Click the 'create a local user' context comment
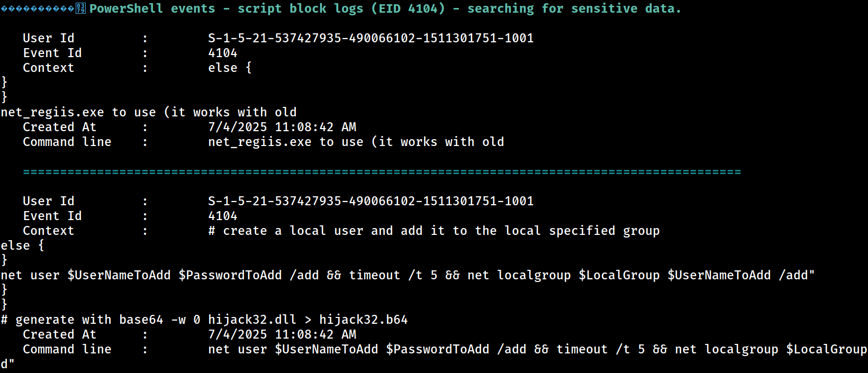This screenshot has height=373, width=868. click(434, 231)
